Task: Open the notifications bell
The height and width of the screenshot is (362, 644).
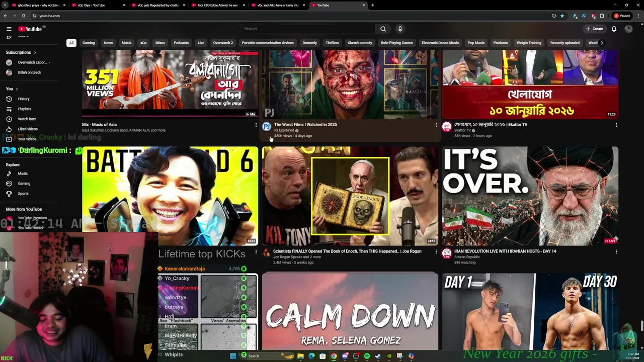Action: tap(614, 29)
